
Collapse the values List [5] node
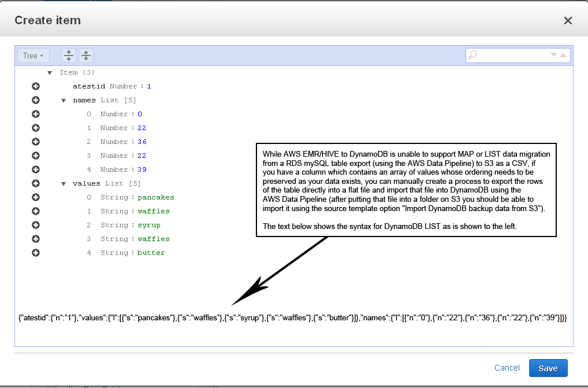[x=64, y=184]
